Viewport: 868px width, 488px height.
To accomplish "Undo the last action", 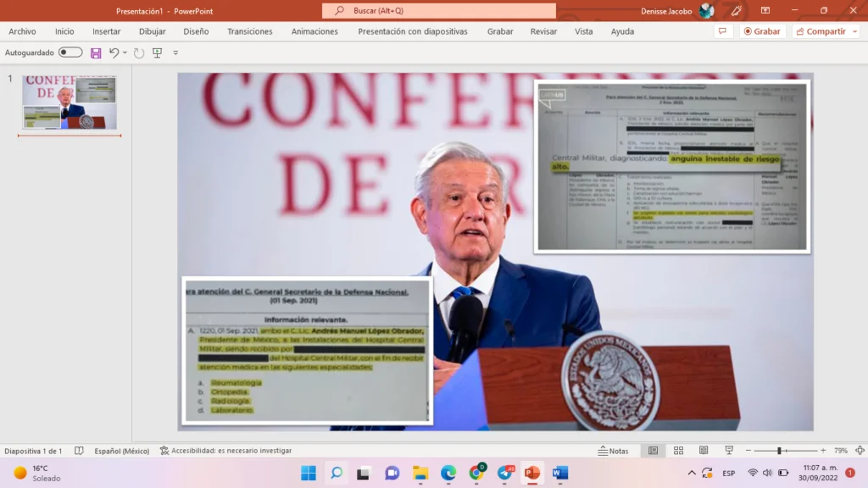I will click(114, 53).
